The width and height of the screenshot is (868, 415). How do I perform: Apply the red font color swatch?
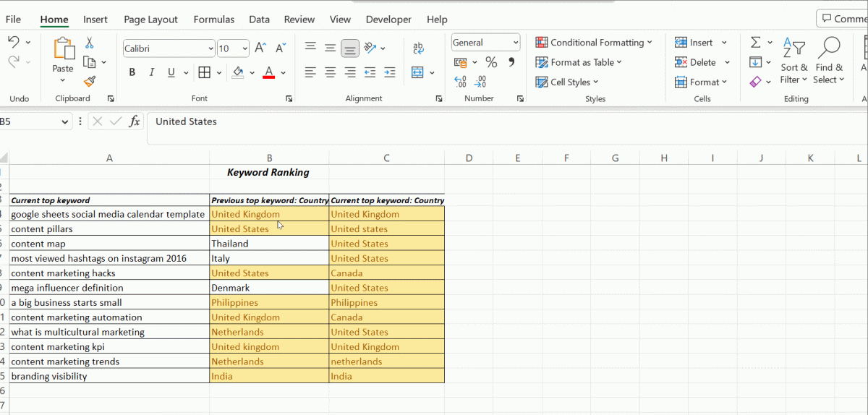(268, 72)
